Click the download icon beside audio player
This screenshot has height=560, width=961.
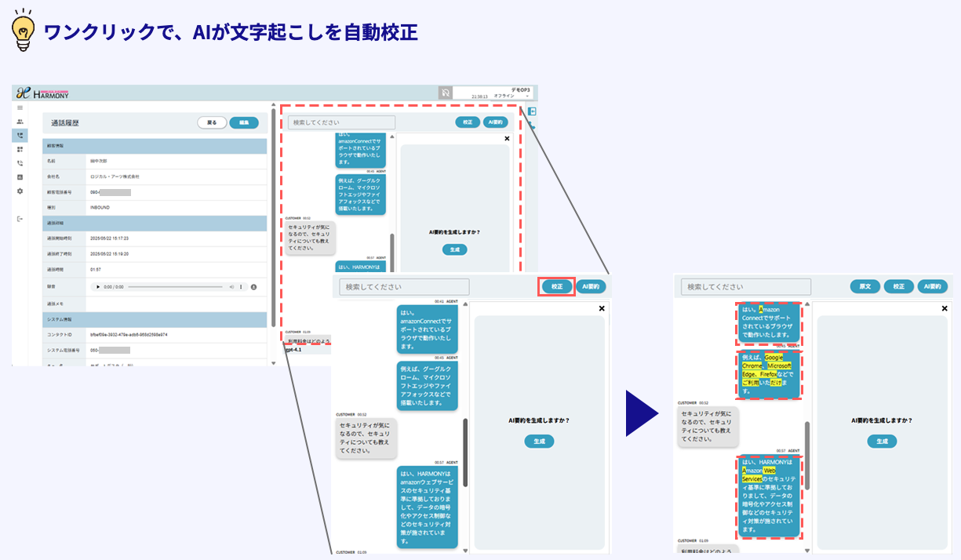click(x=254, y=287)
